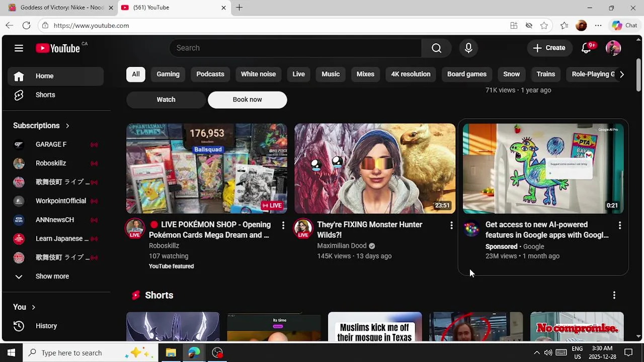Activate voice search microphone
The height and width of the screenshot is (362, 644).
click(468, 48)
